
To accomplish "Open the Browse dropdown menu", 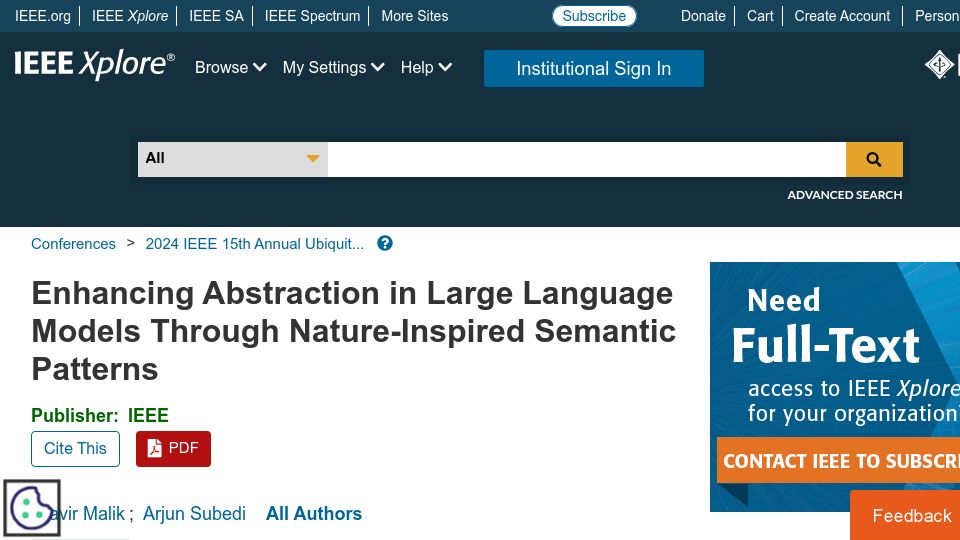I will [230, 67].
